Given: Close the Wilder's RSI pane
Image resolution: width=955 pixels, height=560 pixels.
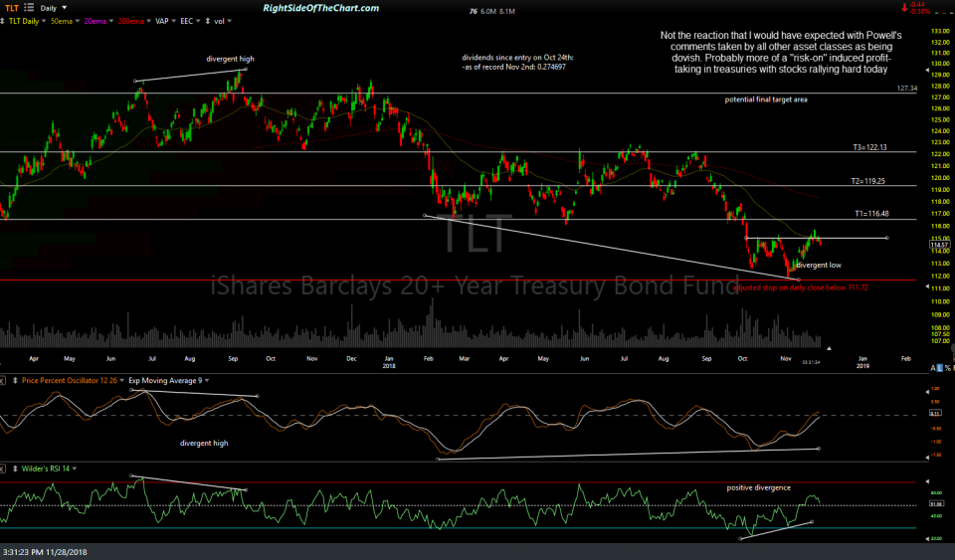Looking at the screenshot, I should click(x=2, y=468).
